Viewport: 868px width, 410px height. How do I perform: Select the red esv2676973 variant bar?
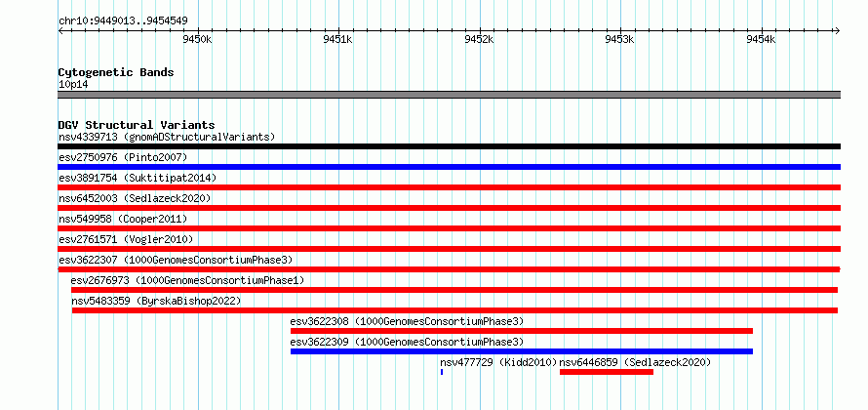click(x=454, y=290)
